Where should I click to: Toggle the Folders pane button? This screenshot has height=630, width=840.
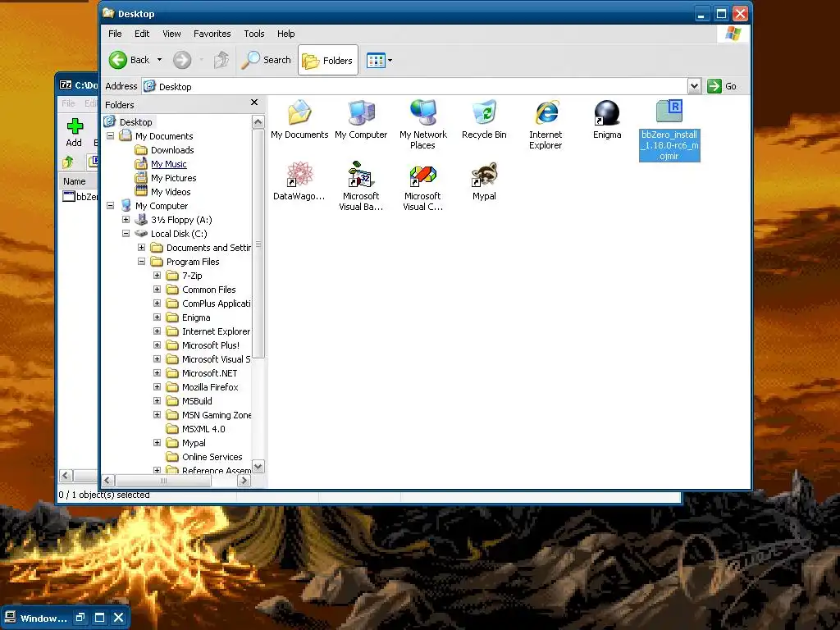tap(328, 61)
